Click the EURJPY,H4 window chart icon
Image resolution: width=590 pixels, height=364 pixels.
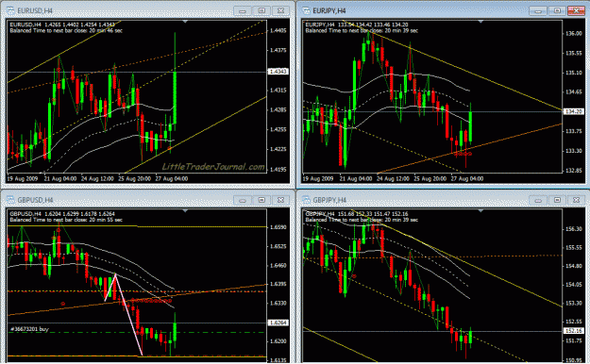click(x=307, y=10)
